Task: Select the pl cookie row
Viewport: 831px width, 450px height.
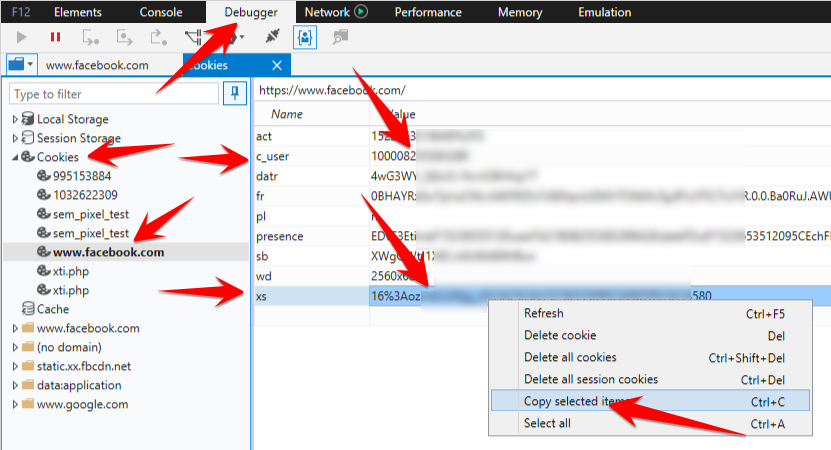Action: pyautogui.click(x=543, y=216)
